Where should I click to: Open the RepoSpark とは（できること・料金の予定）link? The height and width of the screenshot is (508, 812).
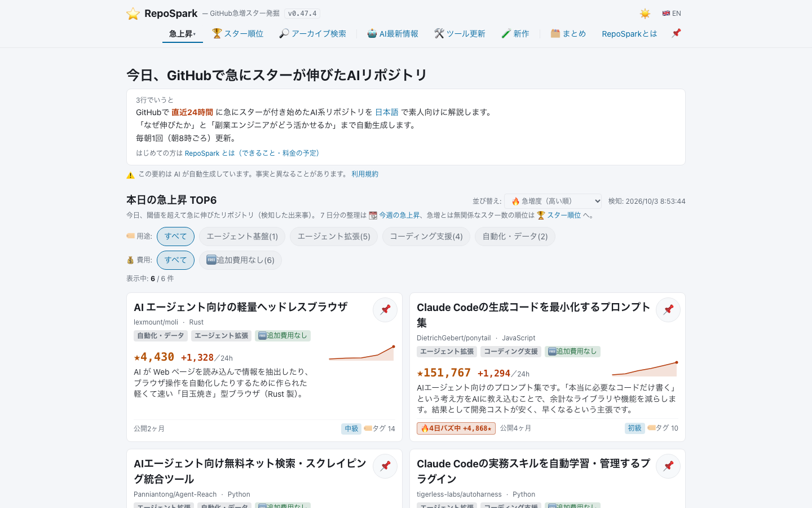(x=254, y=153)
